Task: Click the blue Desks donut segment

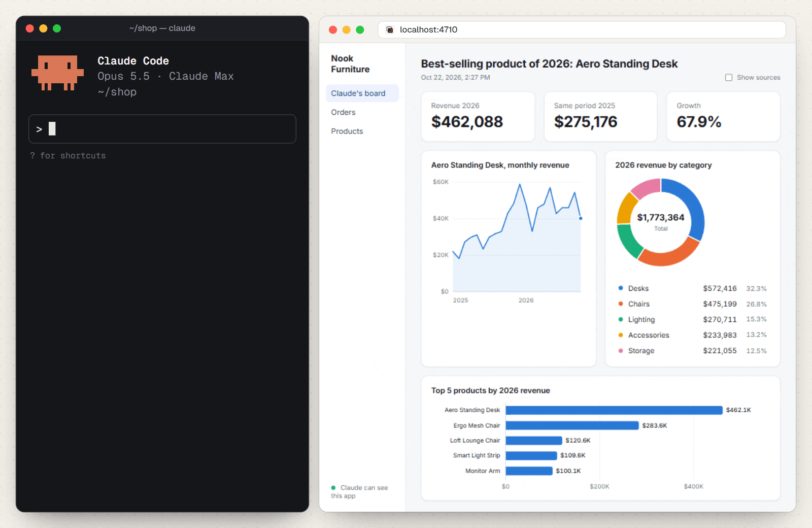Action: pyautogui.click(x=686, y=205)
